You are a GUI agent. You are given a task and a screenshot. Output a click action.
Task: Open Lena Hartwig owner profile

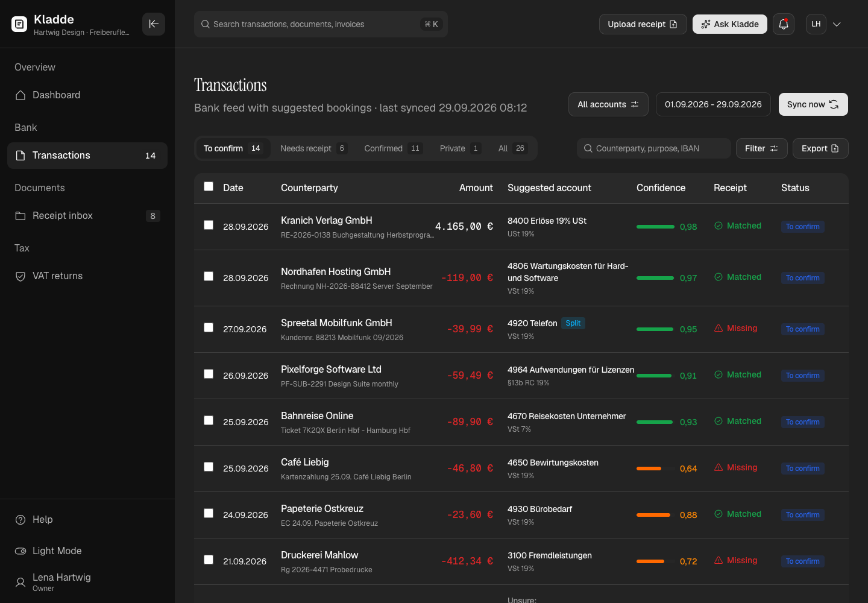[x=87, y=582]
